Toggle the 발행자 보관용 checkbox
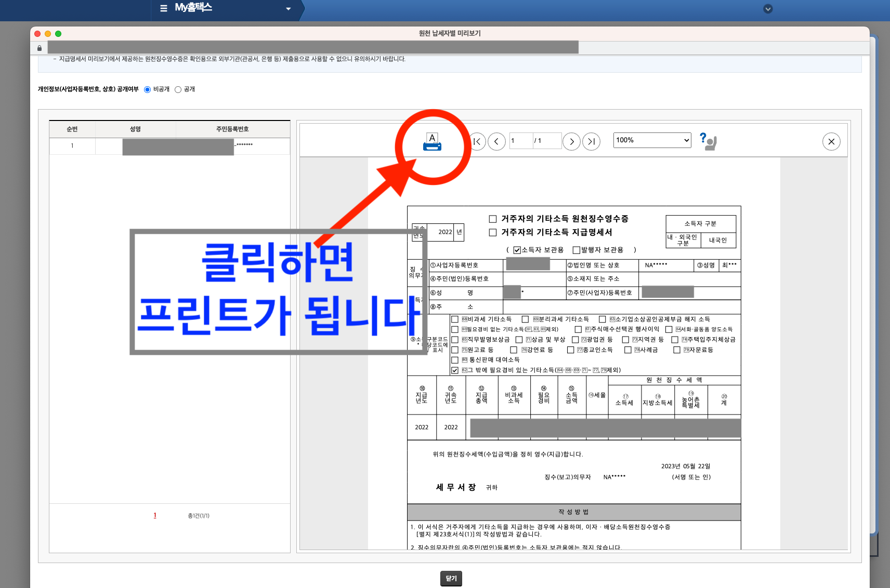This screenshot has height=588, width=890. pos(576,250)
